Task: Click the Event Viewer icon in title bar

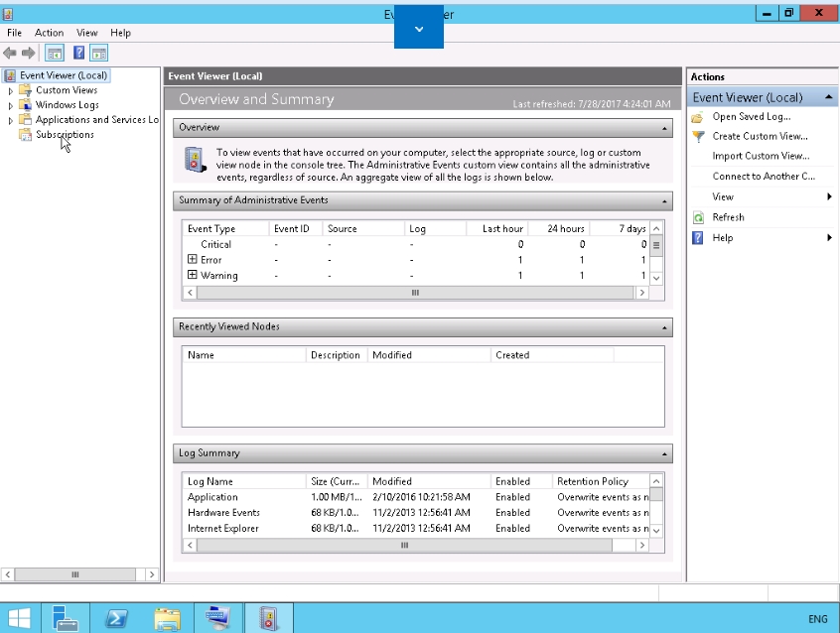Action: [x=8, y=14]
